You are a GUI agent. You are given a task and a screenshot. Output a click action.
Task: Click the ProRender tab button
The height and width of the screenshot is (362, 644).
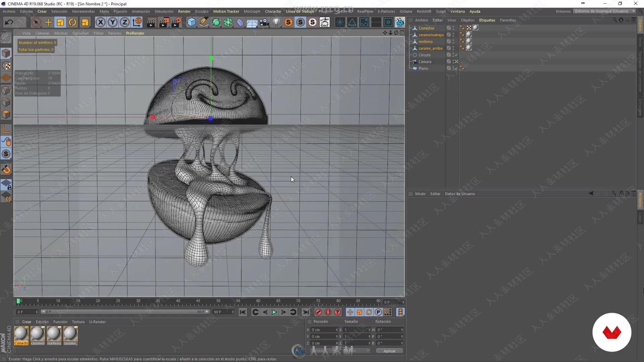pos(135,33)
